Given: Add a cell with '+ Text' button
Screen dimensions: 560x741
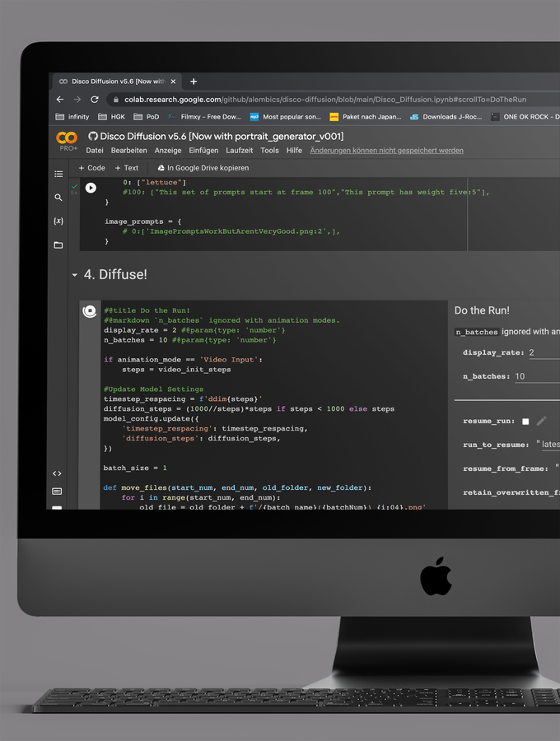Looking at the screenshot, I should coord(127,168).
